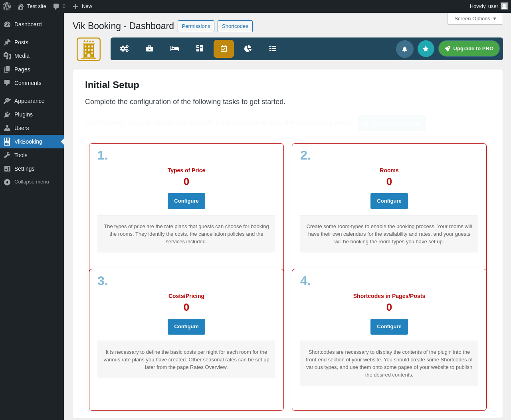This screenshot has width=511, height=420.
Task: Click the 'Complete the configuration' instruction text
Action: [185, 102]
